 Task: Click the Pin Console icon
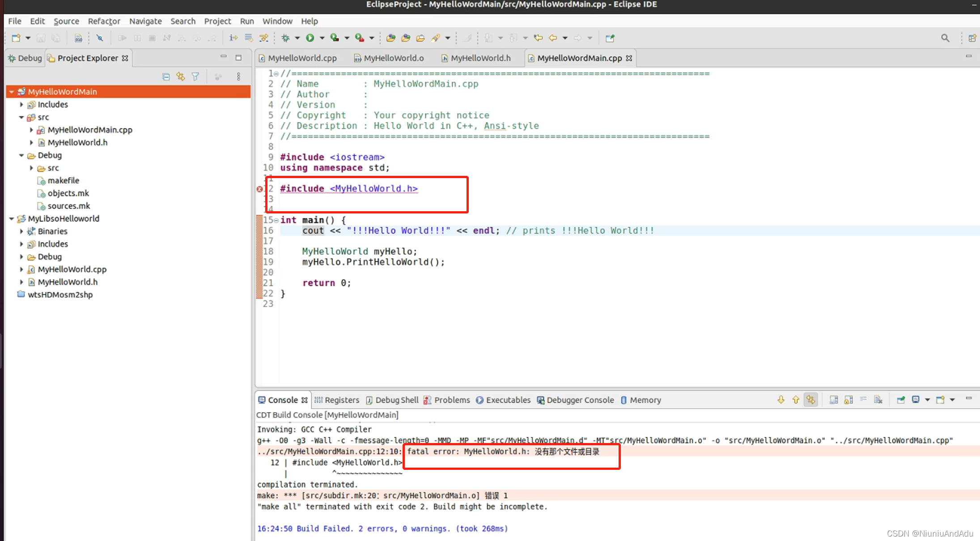(x=901, y=400)
